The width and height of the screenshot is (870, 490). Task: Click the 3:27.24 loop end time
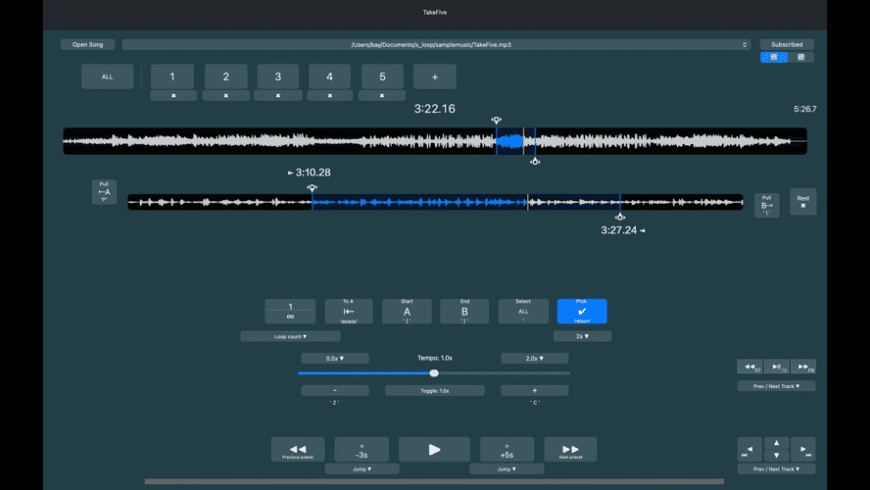[x=619, y=230]
